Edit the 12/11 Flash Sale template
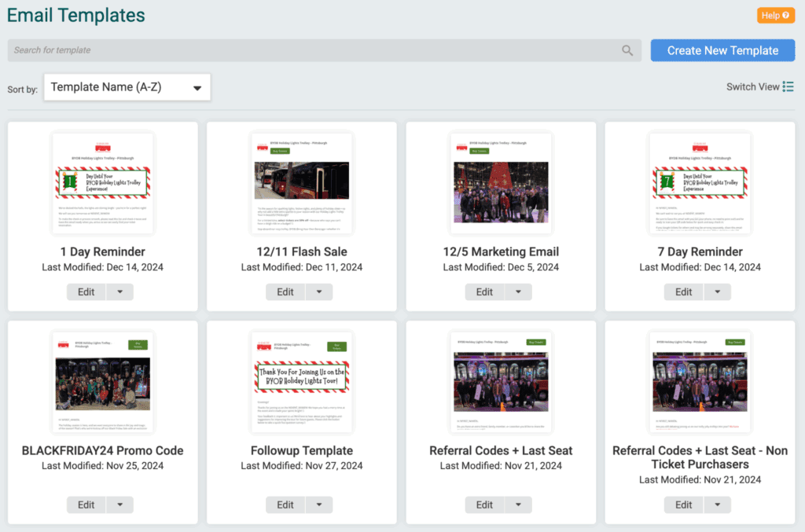 [x=285, y=292]
